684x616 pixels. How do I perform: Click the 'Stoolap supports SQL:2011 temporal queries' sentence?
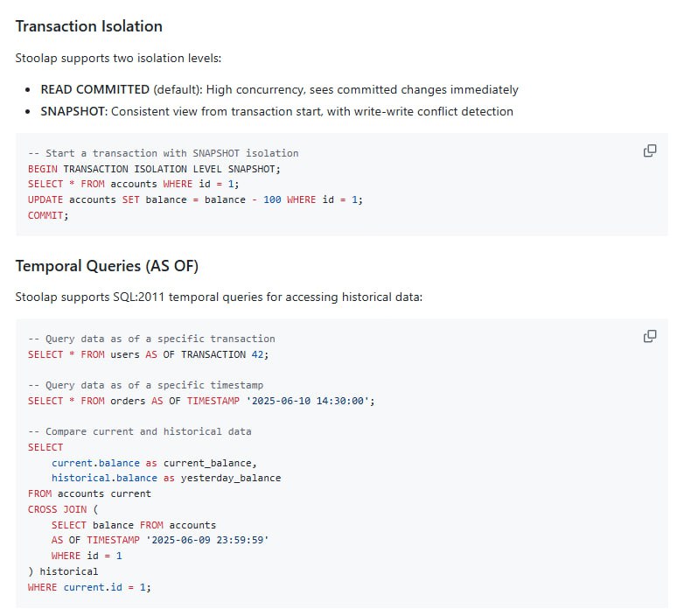(x=219, y=297)
